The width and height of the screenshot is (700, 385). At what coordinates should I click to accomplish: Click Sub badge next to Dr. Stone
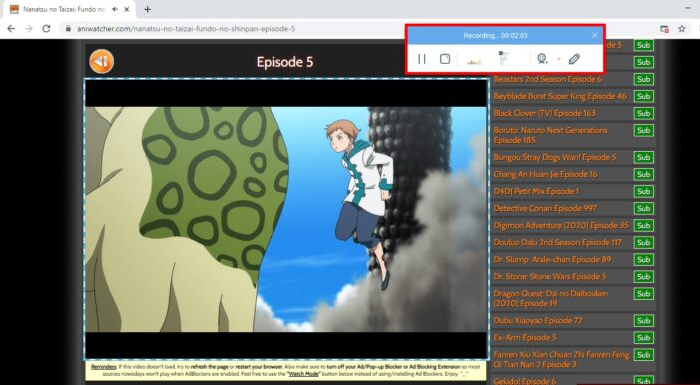(643, 276)
